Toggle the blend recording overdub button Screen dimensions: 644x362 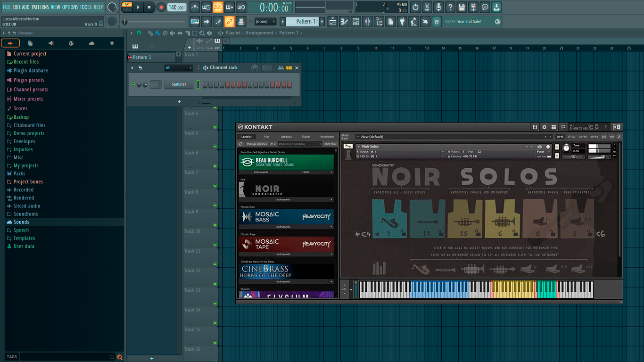(229, 7)
